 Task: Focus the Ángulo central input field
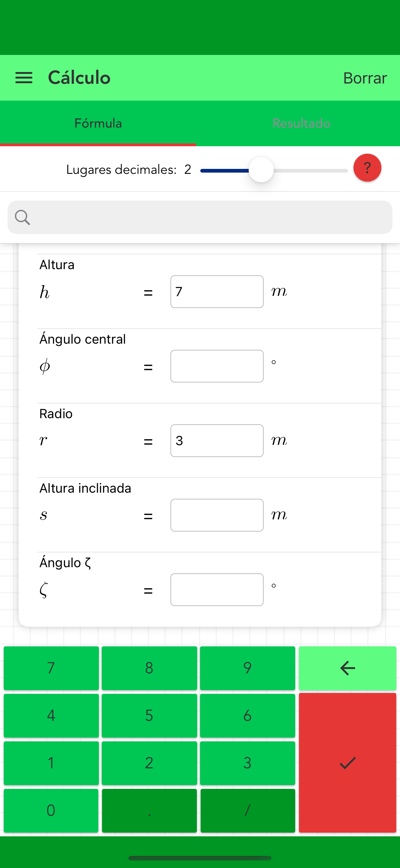217,366
